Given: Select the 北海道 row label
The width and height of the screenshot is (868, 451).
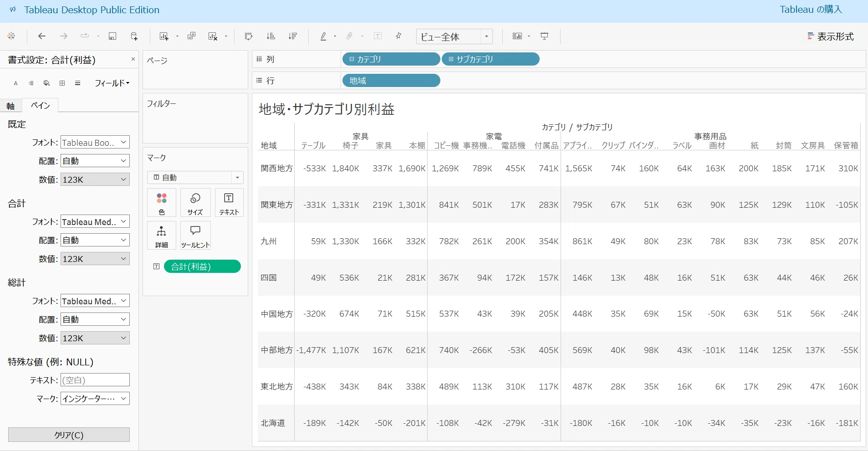Looking at the screenshot, I should point(273,423).
